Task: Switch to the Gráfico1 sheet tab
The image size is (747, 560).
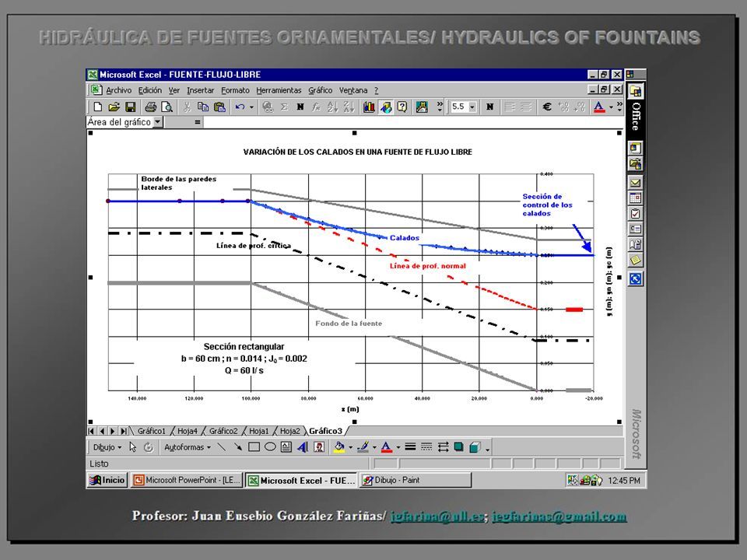Action: click(152, 431)
